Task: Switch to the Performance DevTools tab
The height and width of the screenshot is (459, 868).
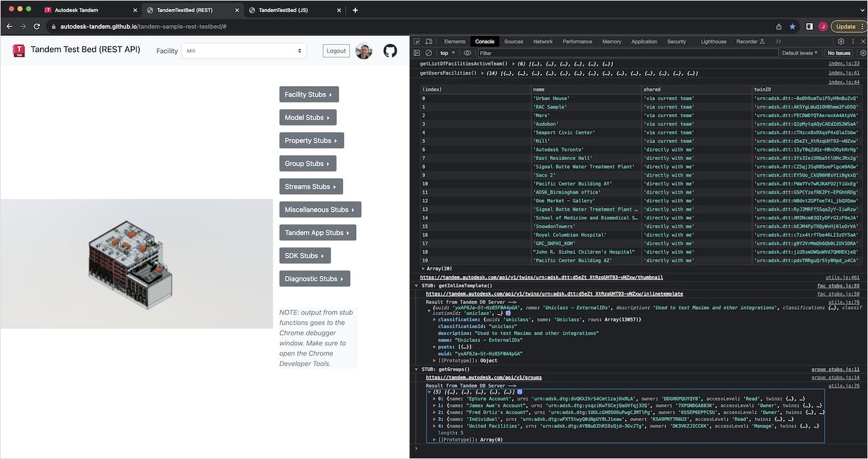Action: click(x=577, y=41)
